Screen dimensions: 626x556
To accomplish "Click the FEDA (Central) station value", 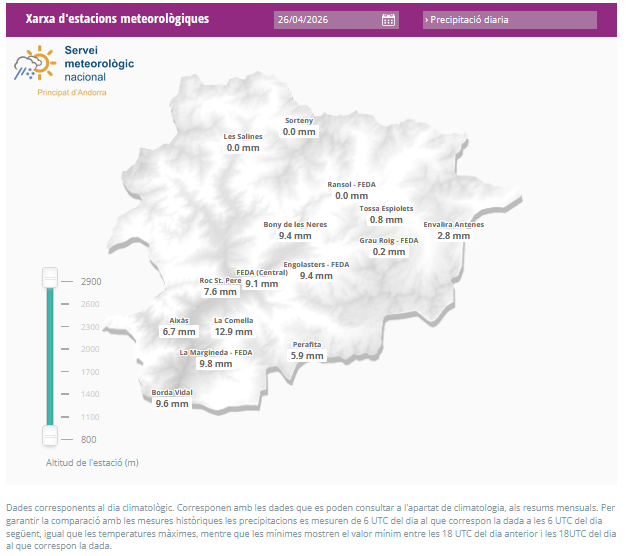I will [261, 283].
